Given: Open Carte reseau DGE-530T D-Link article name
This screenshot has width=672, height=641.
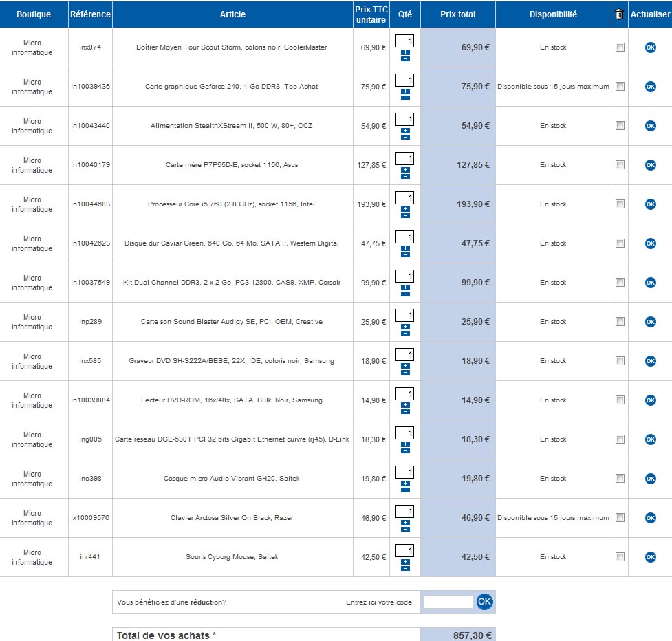Looking at the screenshot, I should tap(232, 439).
